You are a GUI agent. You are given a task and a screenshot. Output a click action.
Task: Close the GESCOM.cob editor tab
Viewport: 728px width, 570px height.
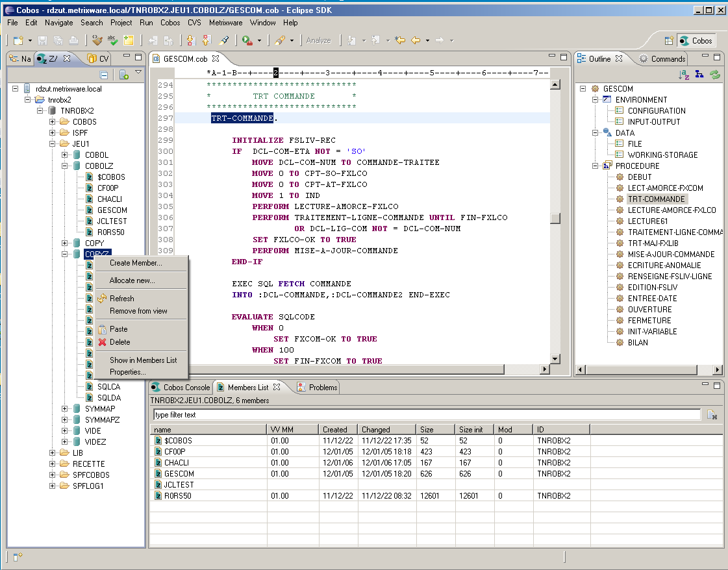click(x=216, y=58)
